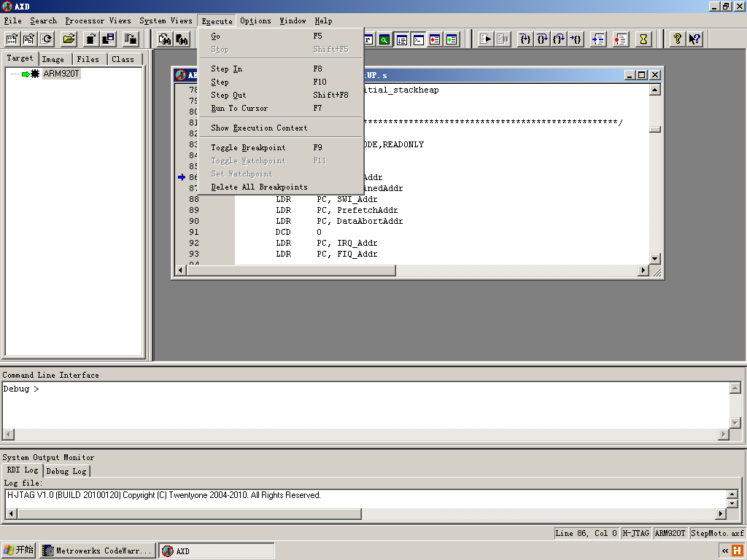Screen dimensions: 747x560
Task: Open the System Views menu
Action: coord(166,21)
